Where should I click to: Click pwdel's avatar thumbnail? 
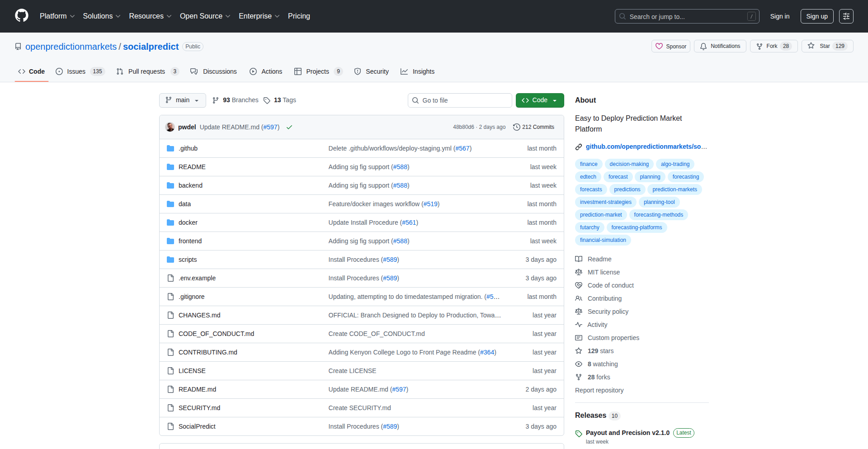[x=170, y=127]
